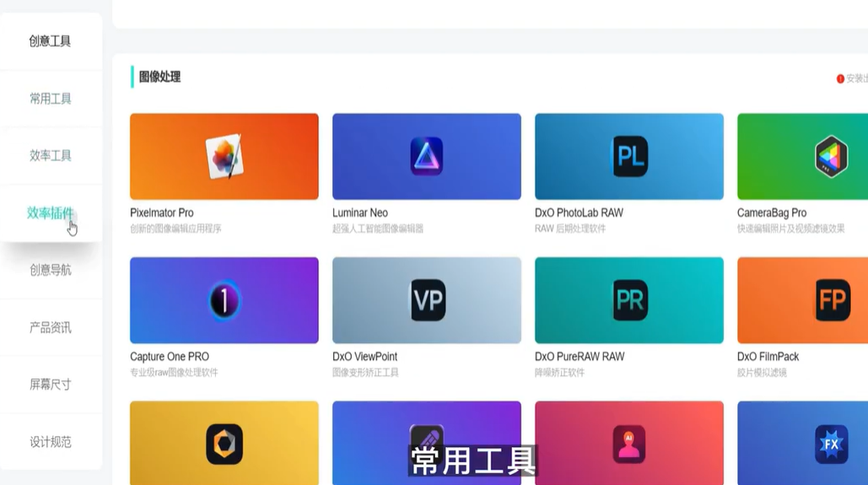Click the 图像变形矫正工具 description
Screen dimensions: 868x485
pyautogui.click(x=365, y=373)
